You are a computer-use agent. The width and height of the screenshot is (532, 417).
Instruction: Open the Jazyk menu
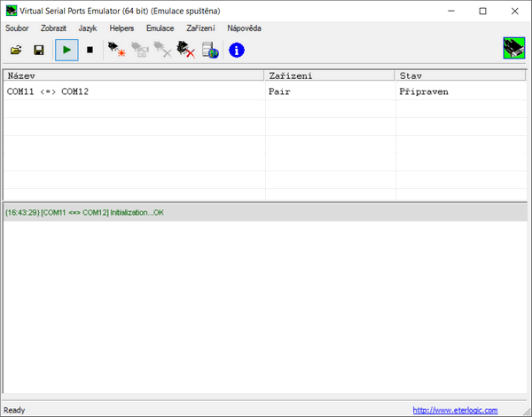tap(88, 28)
